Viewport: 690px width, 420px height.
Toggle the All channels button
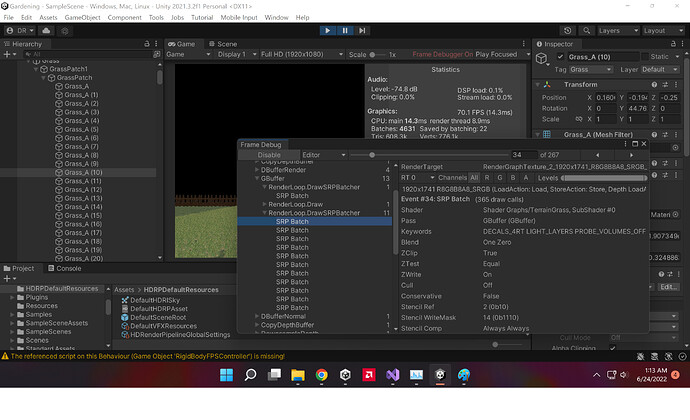(475, 176)
